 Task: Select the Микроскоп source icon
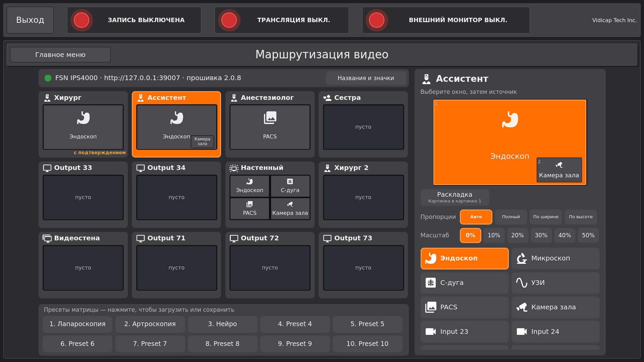click(x=522, y=258)
